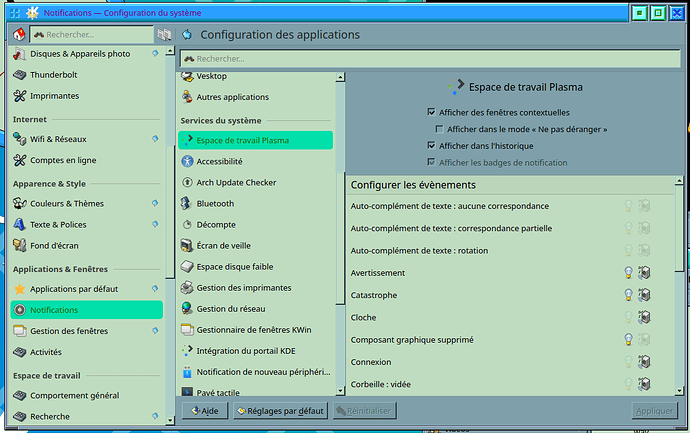Click the application list scroll up arrow
690x433 pixels.
coord(340,77)
